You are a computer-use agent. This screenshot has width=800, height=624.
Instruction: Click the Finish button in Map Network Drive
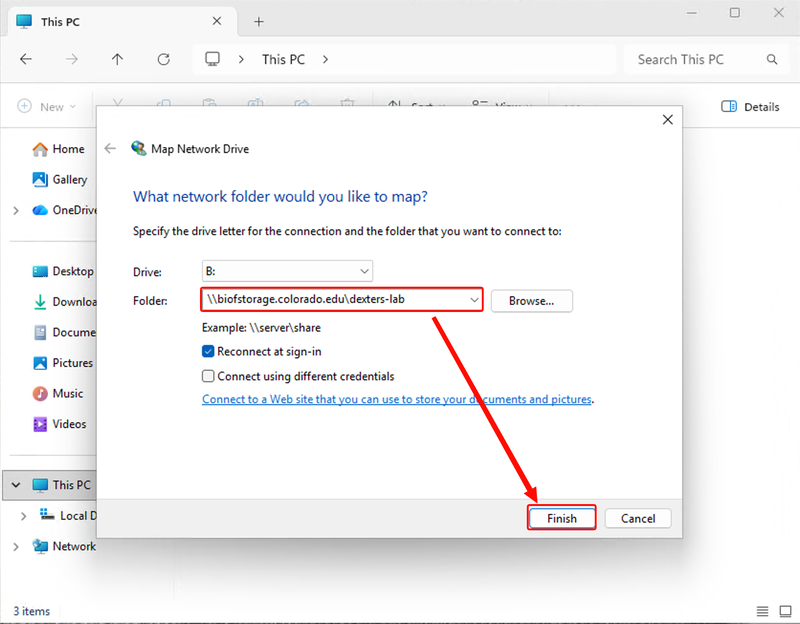pos(562,518)
